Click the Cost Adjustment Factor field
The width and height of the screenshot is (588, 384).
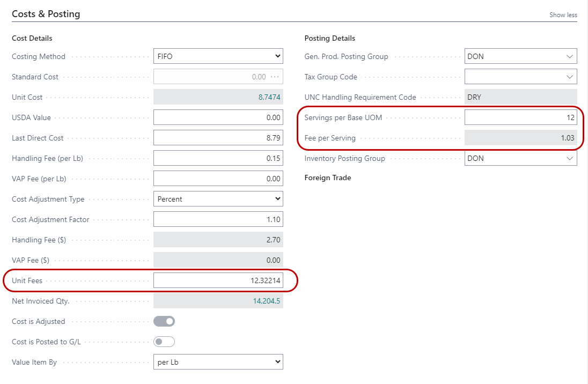point(218,219)
